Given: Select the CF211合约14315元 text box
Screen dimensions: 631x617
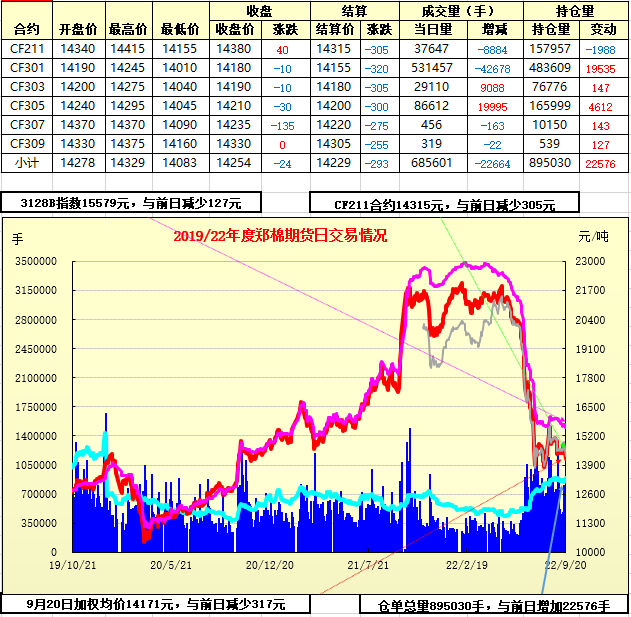Looking at the screenshot, I should (x=445, y=203).
